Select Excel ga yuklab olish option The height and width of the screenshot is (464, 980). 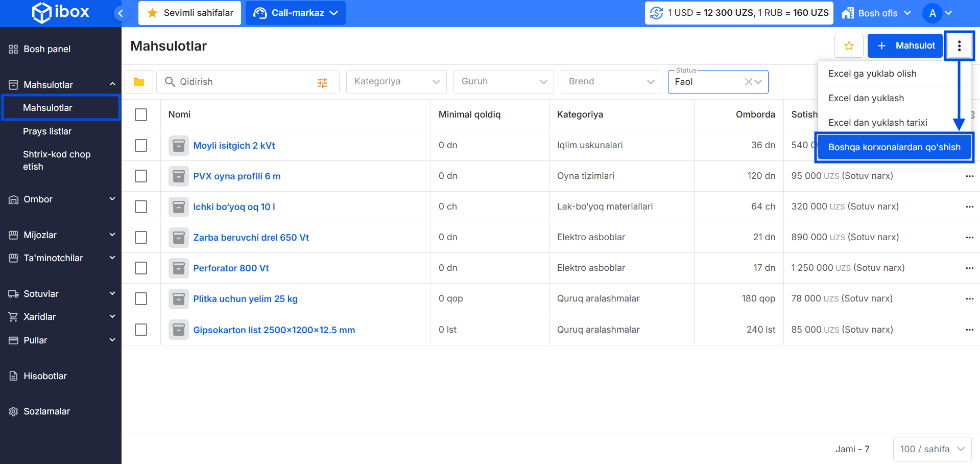[x=872, y=74]
